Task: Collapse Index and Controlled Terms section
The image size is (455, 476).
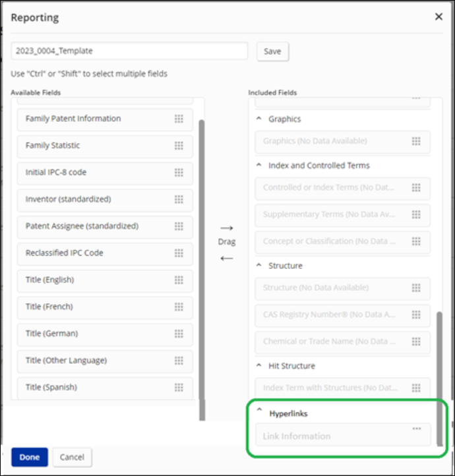Action: [x=259, y=165]
